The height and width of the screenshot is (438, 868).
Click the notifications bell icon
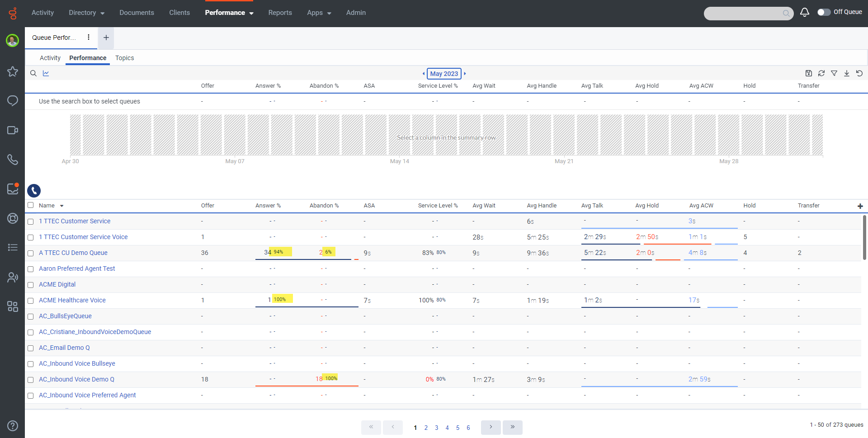click(x=804, y=13)
